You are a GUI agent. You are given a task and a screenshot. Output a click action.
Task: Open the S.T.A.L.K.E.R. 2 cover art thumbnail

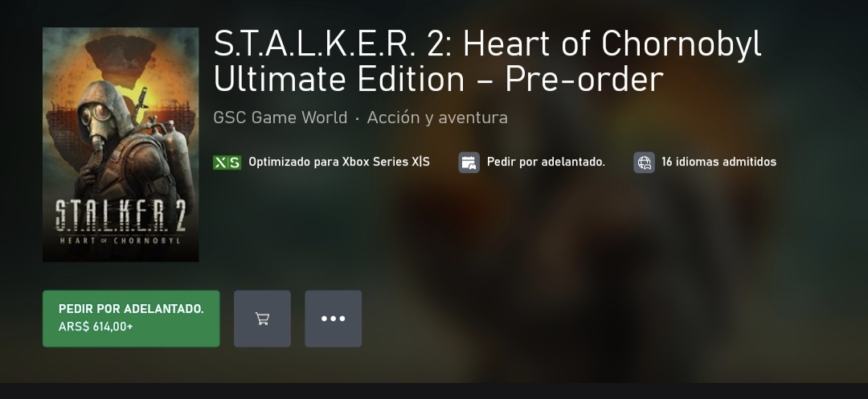point(121,144)
